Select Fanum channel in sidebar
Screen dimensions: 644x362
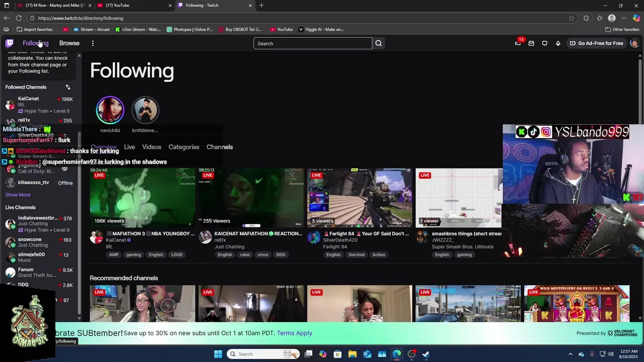tap(39, 273)
